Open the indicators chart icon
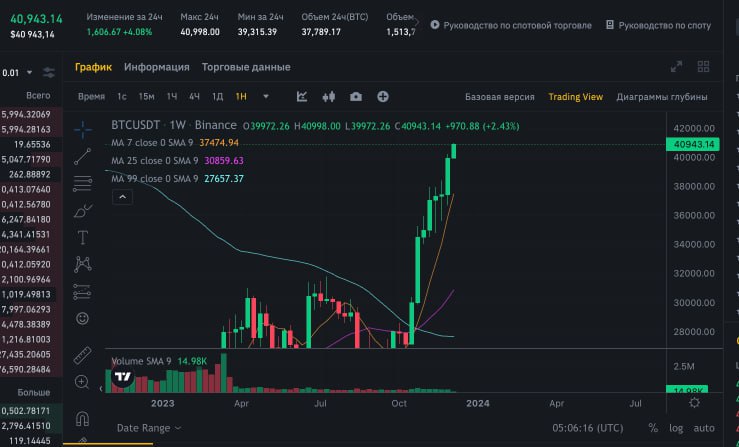The image size is (739, 447). [302, 97]
